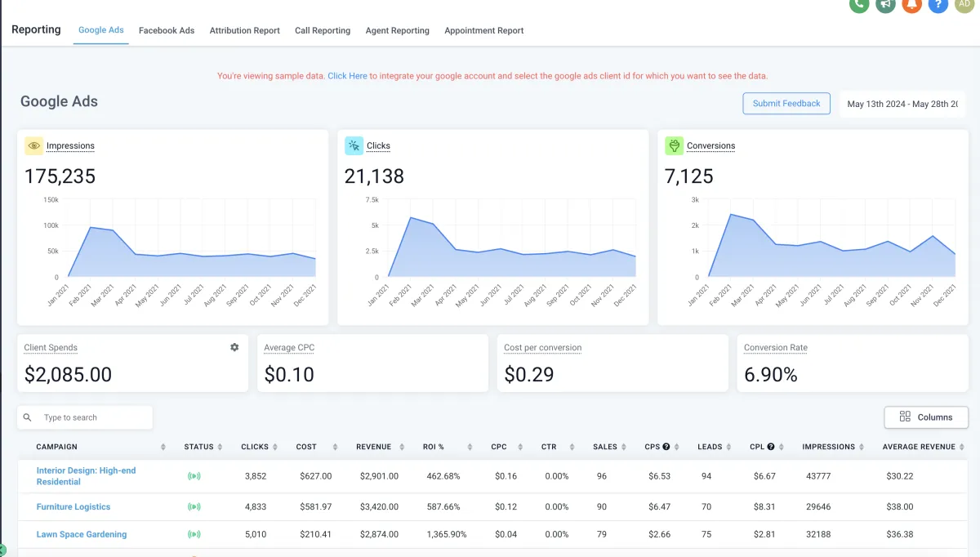Switch to the Facebook Ads tab

(167, 30)
